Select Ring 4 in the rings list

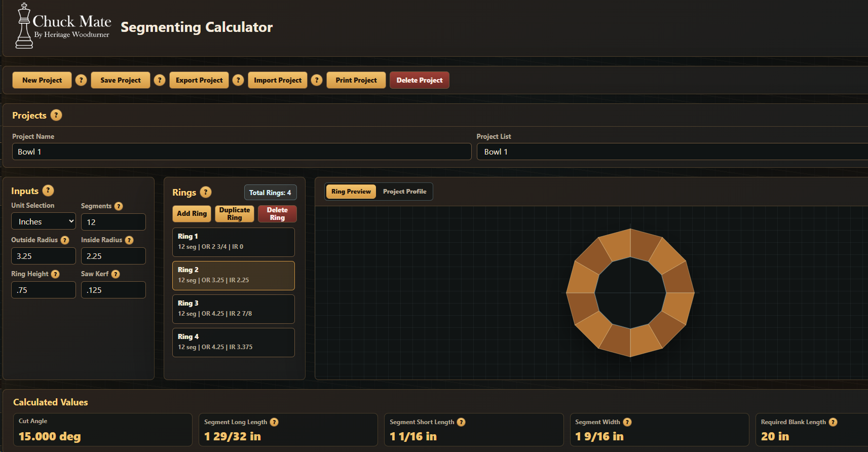point(234,343)
